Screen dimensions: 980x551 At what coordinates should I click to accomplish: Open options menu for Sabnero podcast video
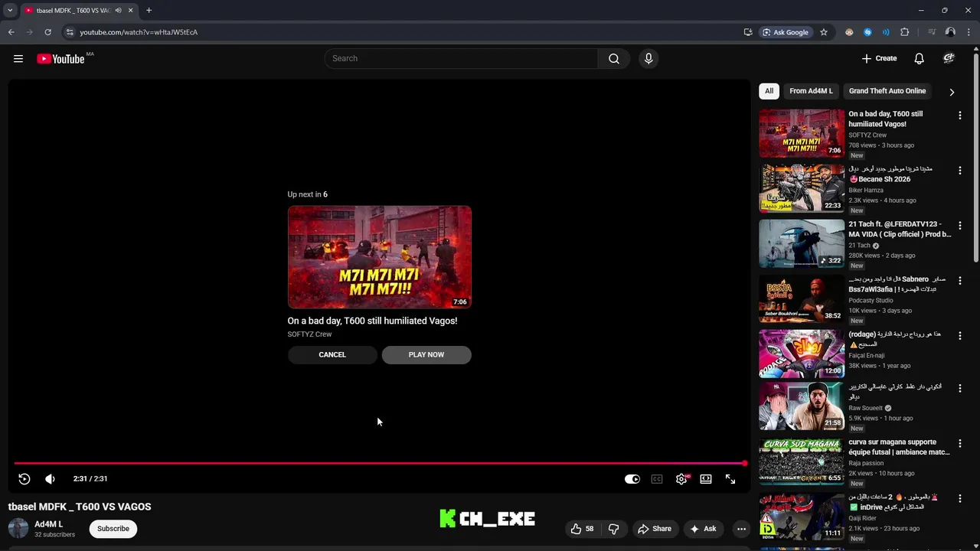959,281
